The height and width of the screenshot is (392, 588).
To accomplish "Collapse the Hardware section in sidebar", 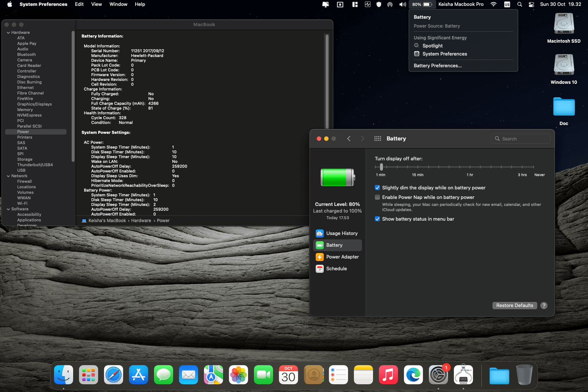I will (x=8, y=33).
